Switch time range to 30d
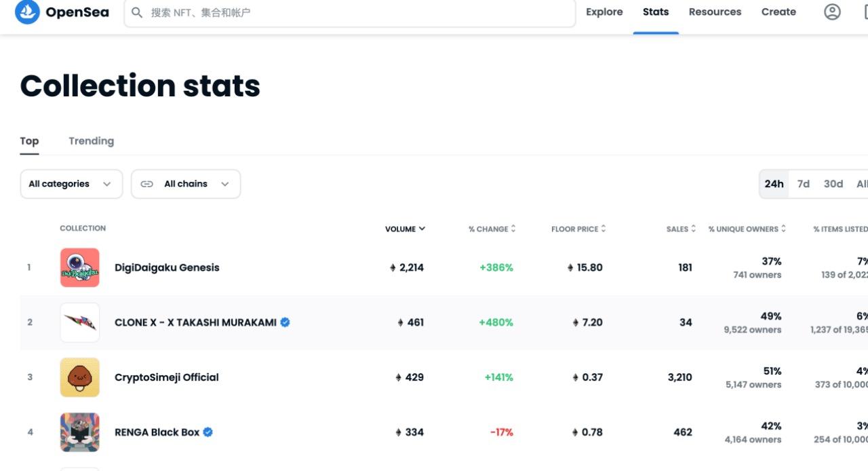This screenshot has height=471, width=868. point(833,184)
